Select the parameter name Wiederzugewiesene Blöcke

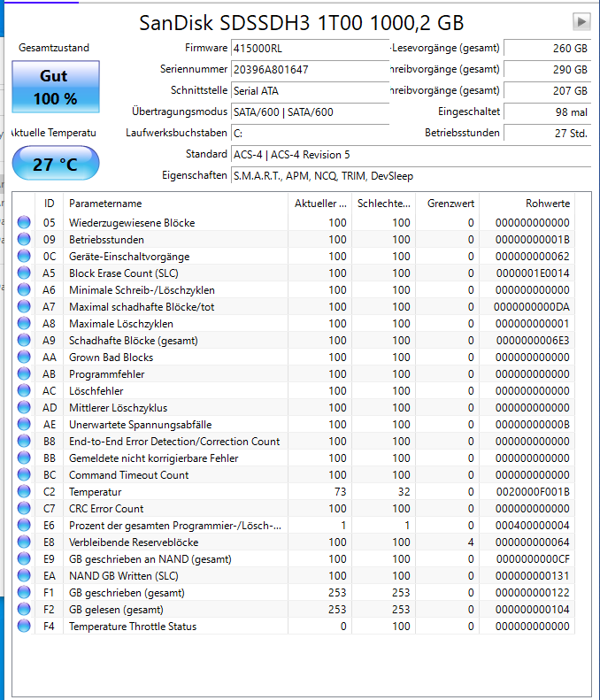pos(132,223)
